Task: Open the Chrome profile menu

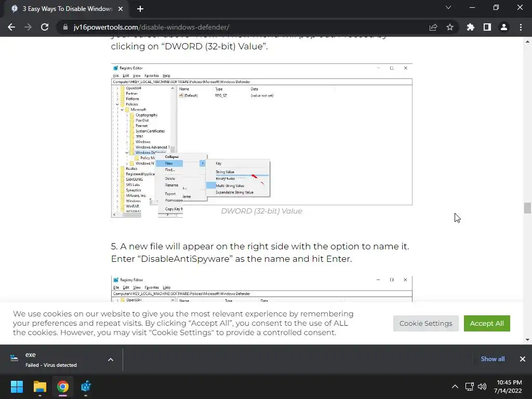Action: 504,27
